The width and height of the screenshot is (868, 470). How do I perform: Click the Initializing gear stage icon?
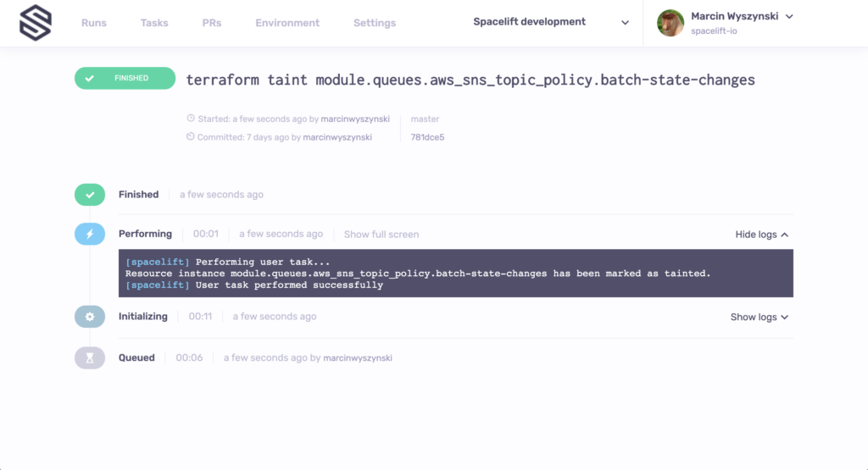pyautogui.click(x=90, y=317)
